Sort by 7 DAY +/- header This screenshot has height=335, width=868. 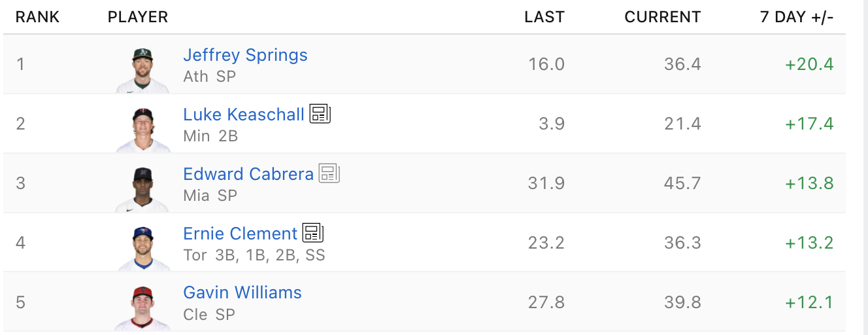(x=796, y=17)
